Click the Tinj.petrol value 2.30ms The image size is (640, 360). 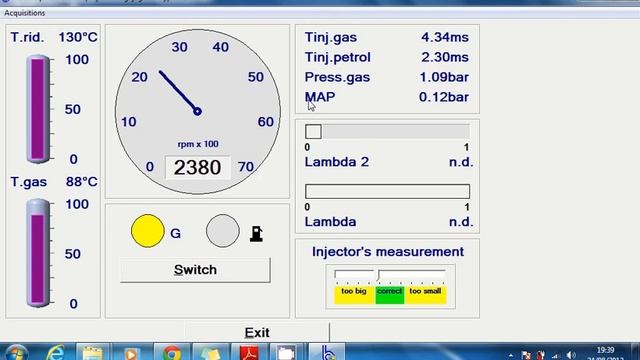(445, 57)
